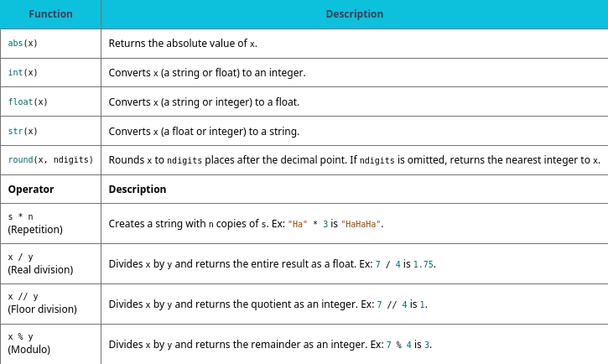Click the s * n operator code
Screen dimensions: 608x364
click(x=20, y=217)
